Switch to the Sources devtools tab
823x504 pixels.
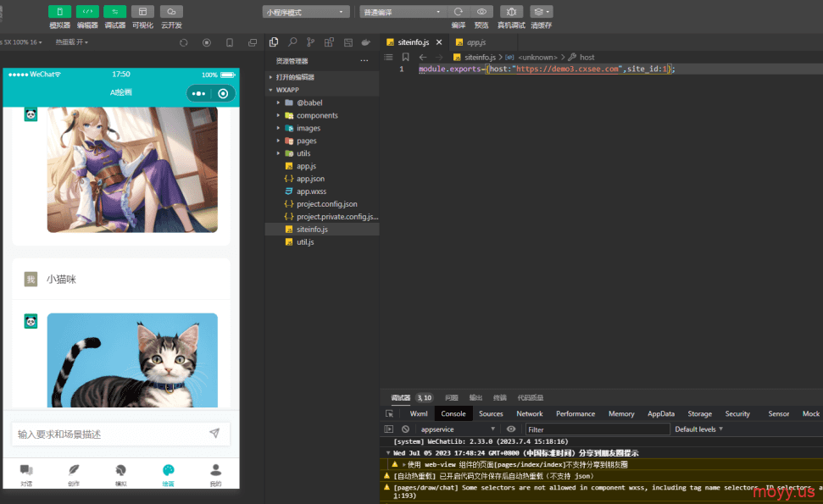tap(491, 414)
